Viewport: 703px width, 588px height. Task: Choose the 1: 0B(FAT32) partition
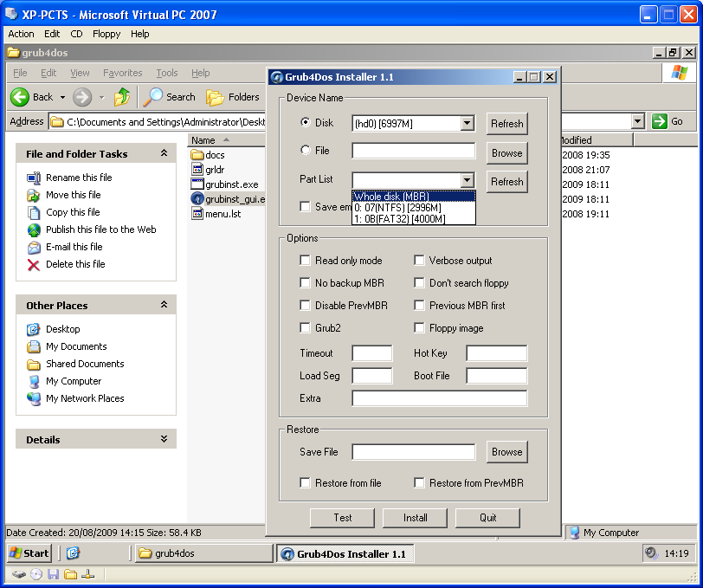[x=413, y=219]
